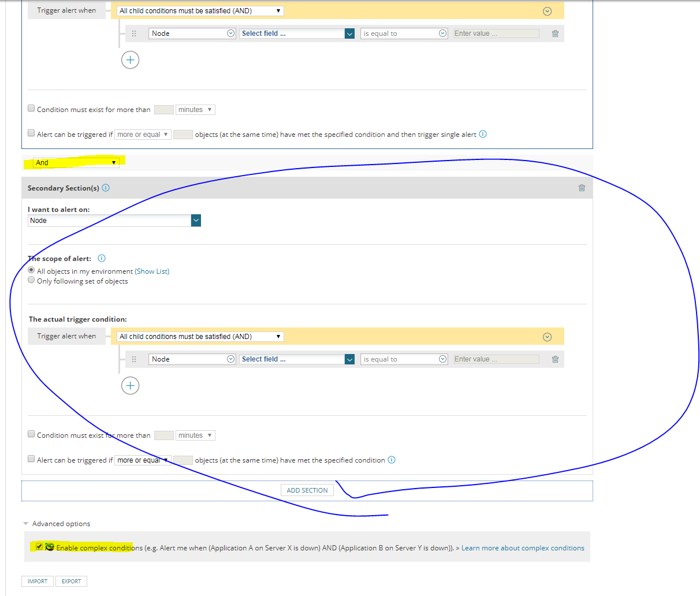Delete the Secondary Section with trash icon
Screen dimensions: 700x596
pyautogui.click(x=582, y=188)
